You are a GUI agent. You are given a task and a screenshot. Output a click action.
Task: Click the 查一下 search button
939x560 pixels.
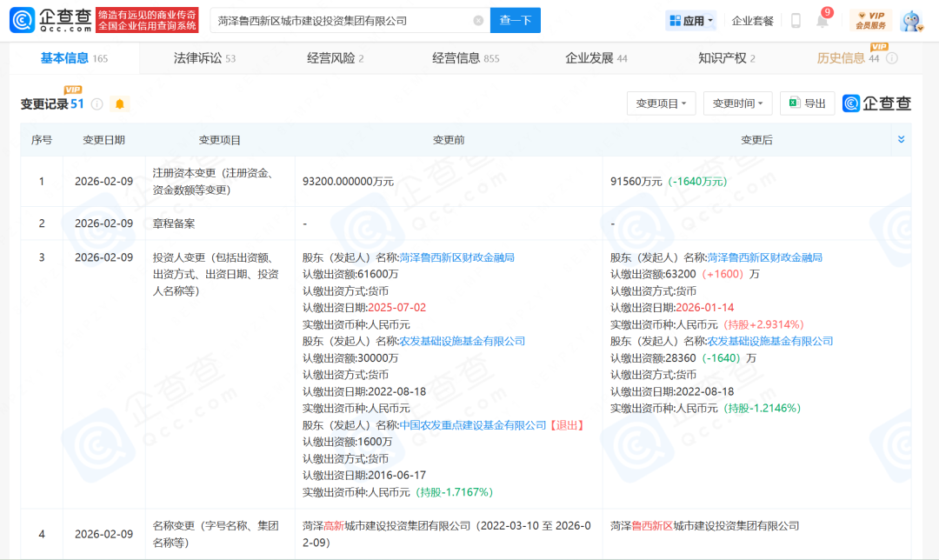point(515,21)
